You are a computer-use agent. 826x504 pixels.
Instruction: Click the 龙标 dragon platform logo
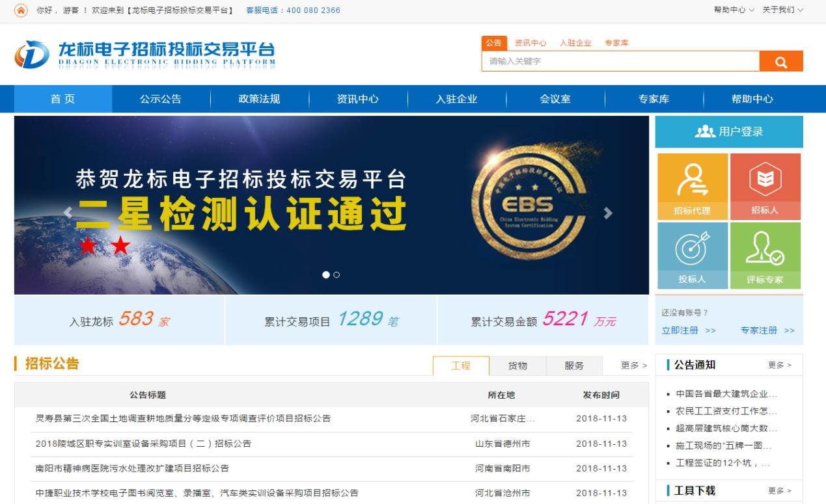[x=143, y=54]
